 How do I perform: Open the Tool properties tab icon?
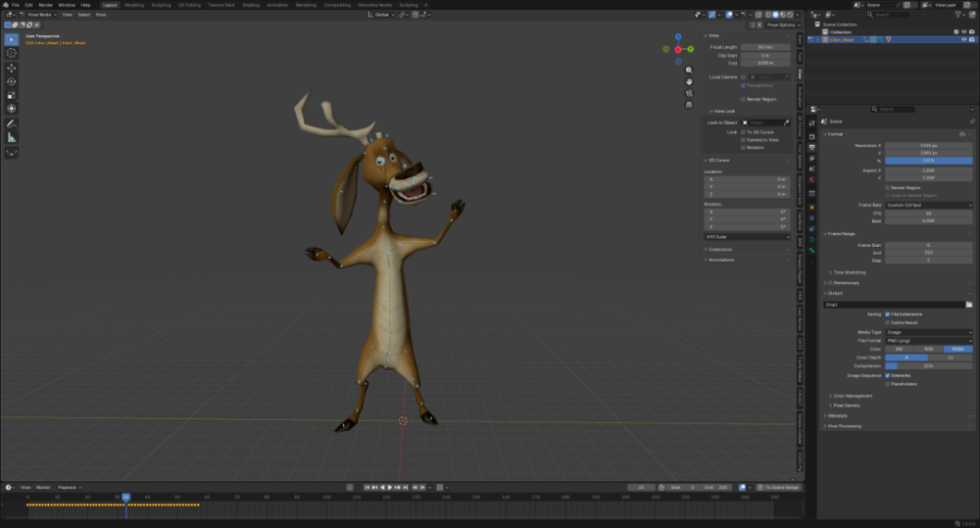pos(811,123)
